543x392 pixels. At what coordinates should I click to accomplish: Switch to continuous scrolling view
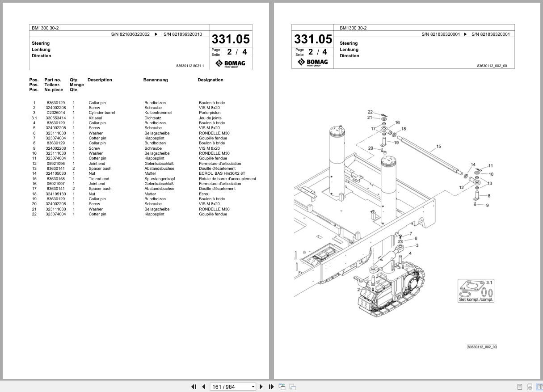coord(530,387)
